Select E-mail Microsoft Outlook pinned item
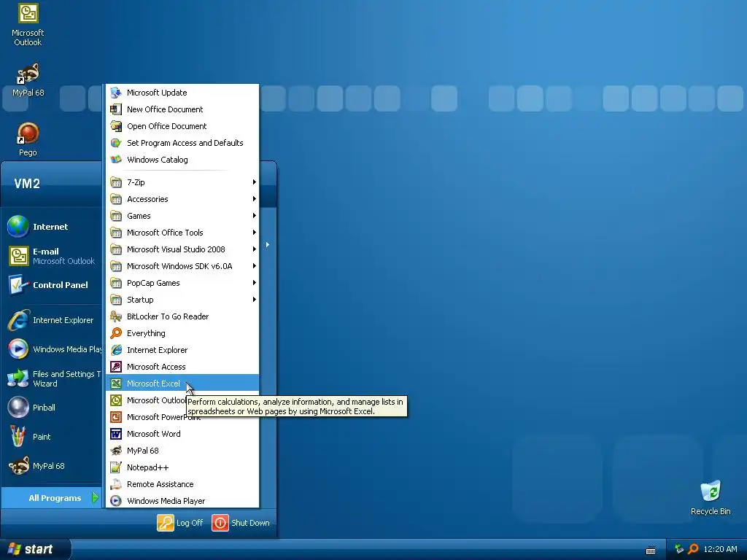Screen dimensions: 747x560 coord(52,256)
